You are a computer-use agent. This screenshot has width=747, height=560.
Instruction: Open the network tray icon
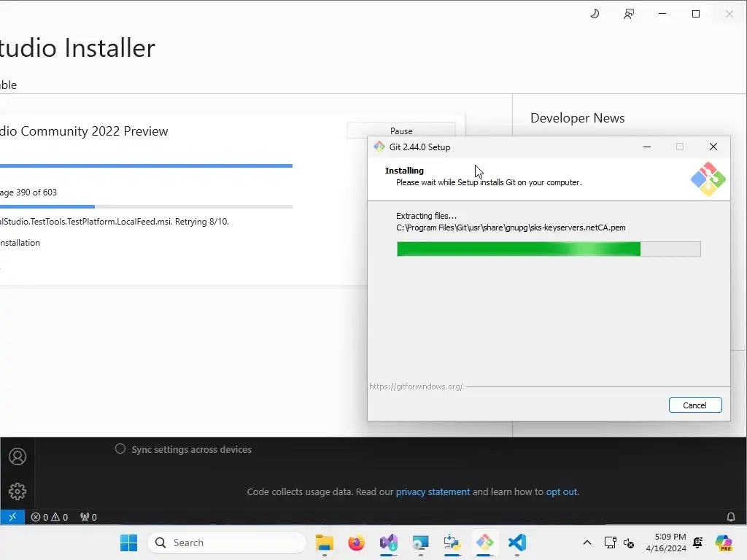611,542
